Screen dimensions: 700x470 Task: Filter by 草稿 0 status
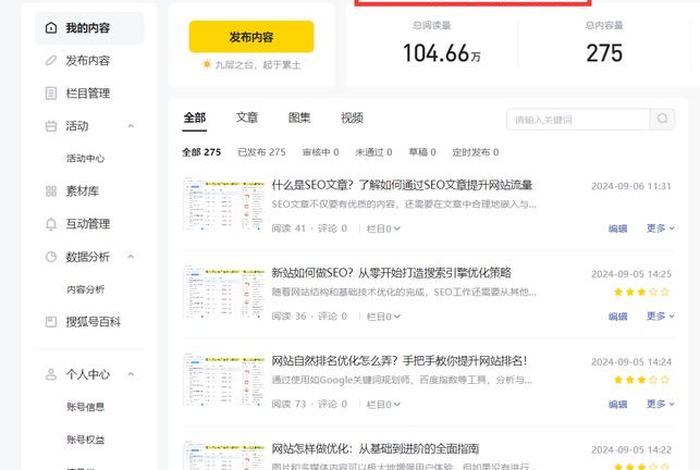point(422,152)
